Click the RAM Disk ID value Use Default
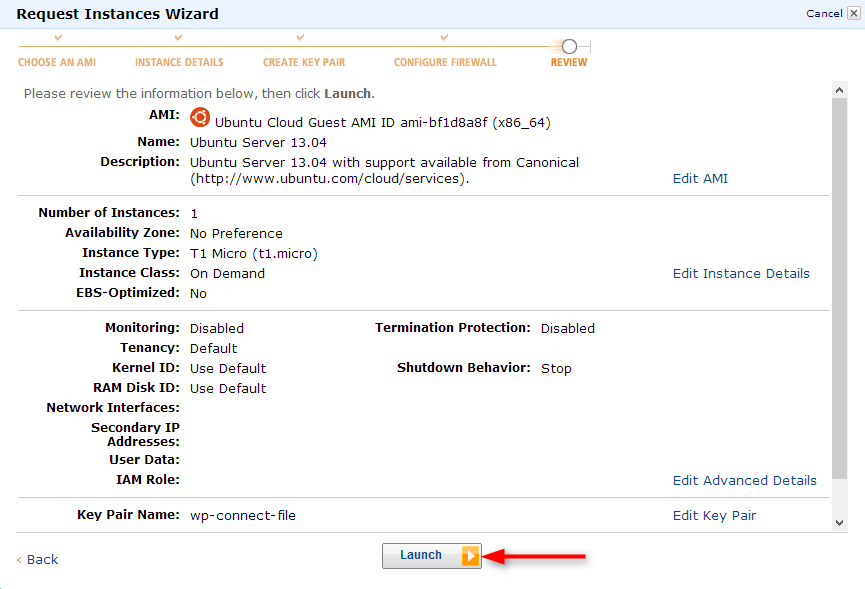865x589 pixels. click(228, 388)
